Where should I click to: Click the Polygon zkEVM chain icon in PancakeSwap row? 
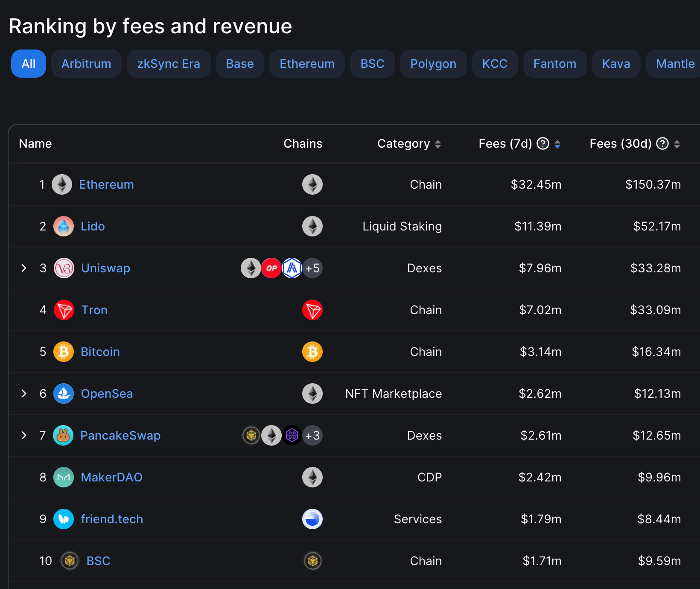[x=292, y=435]
